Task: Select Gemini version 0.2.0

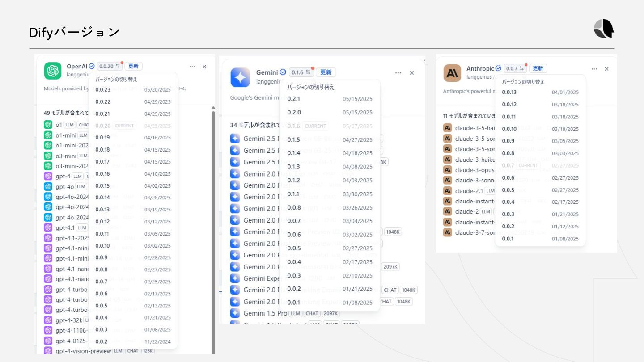Action: [330, 113]
